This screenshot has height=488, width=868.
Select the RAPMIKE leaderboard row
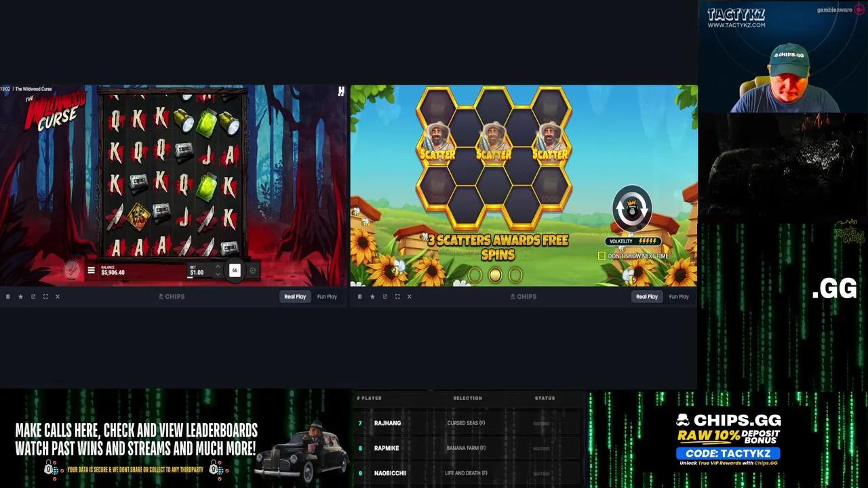click(468, 448)
